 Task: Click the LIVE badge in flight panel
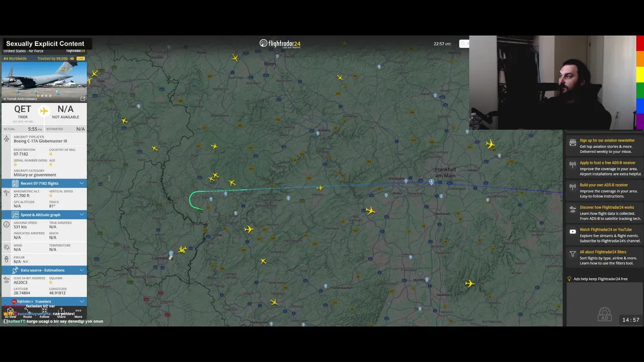tap(80, 59)
